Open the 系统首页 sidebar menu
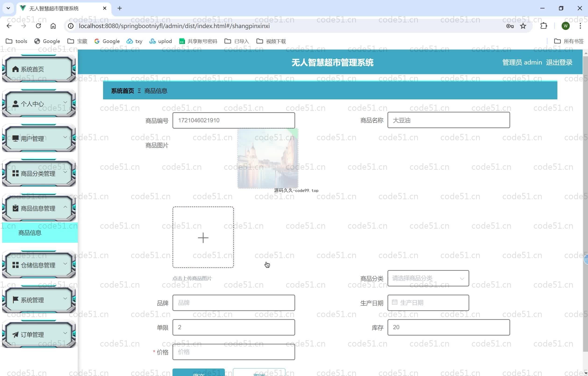Screen dimensions: 588x376 coord(39,69)
